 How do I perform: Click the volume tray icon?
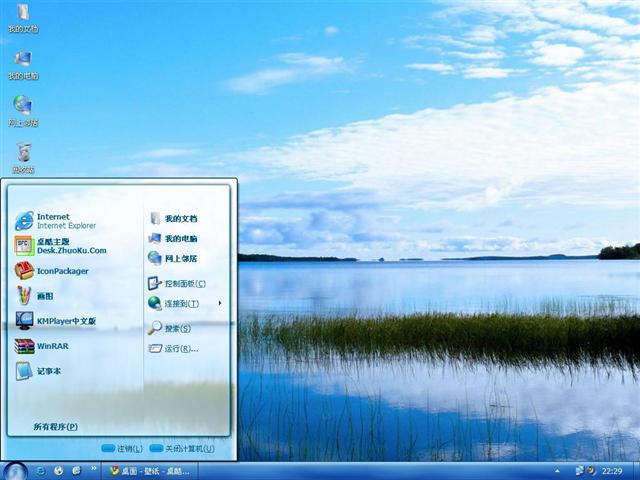pyautogui.click(x=590, y=471)
